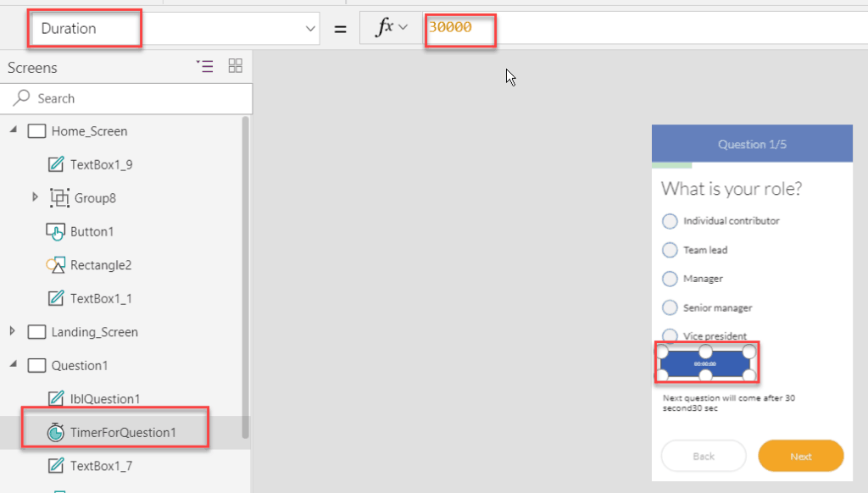The width and height of the screenshot is (868, 493).
Task: Click the 'What is your role?' text
Action: (732, 189)
